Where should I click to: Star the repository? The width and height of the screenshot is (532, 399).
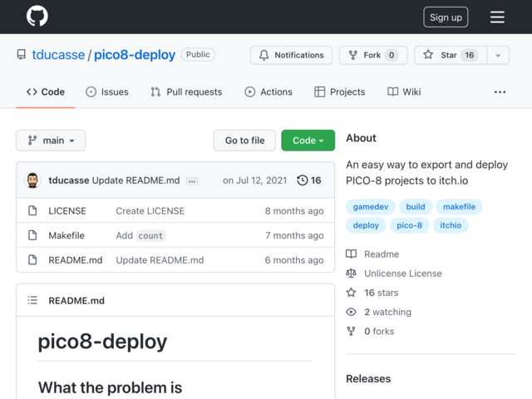click(451, 55)
